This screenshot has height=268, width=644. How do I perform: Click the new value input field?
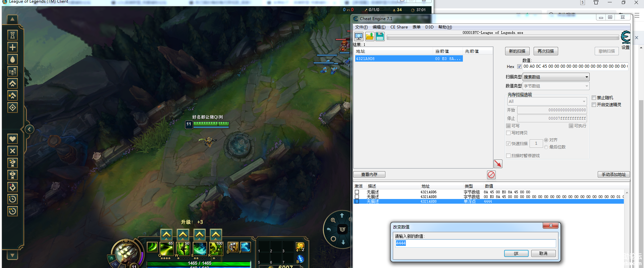click(475, 243)
